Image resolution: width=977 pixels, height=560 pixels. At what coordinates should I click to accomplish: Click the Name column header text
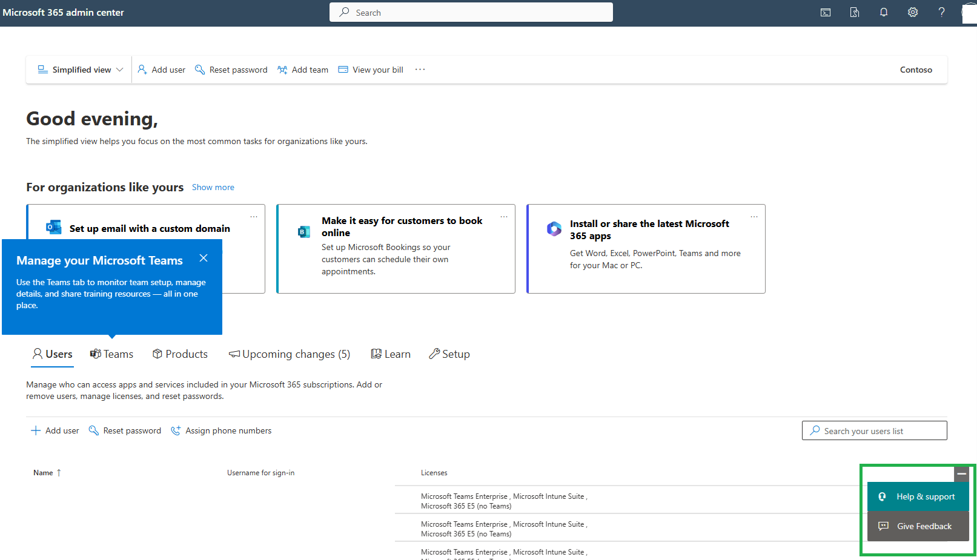[43, 473]
